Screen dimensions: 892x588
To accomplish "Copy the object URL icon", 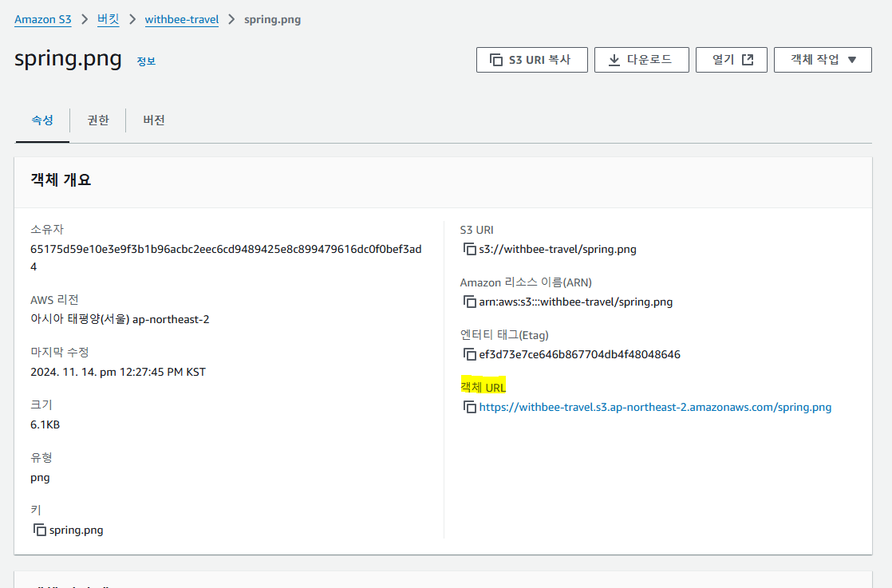I will [x=469, y=407].
